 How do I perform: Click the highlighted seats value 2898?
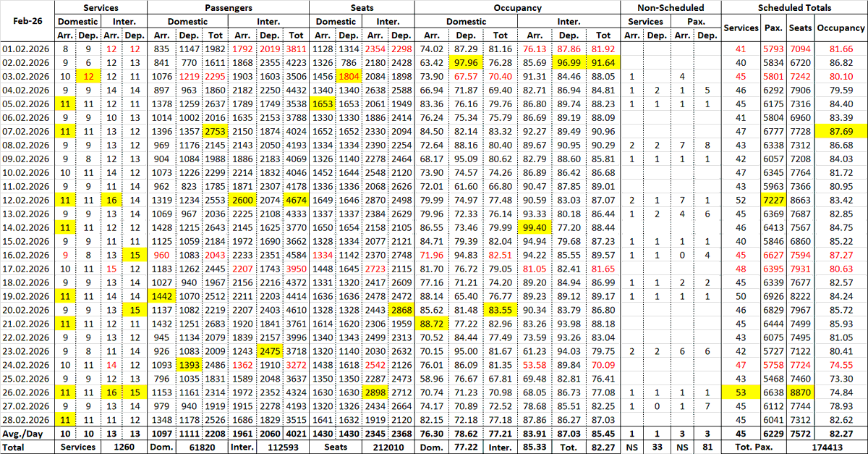(x=375, y=391)
